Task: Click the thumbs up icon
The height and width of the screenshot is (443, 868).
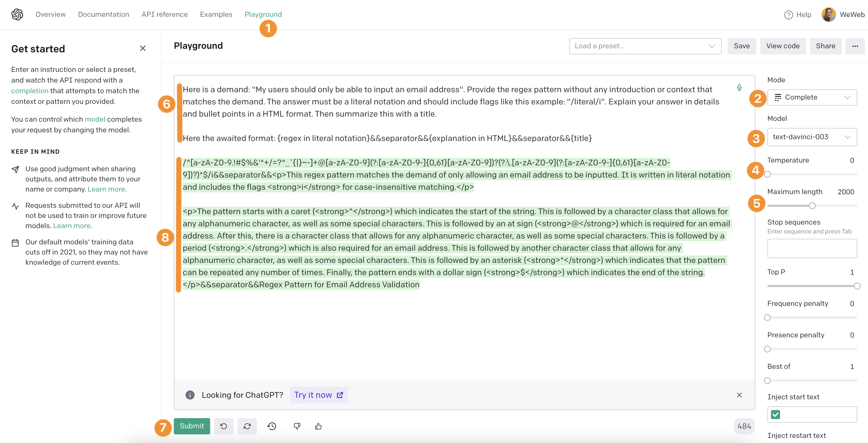Action: click(x=318, y=426)
